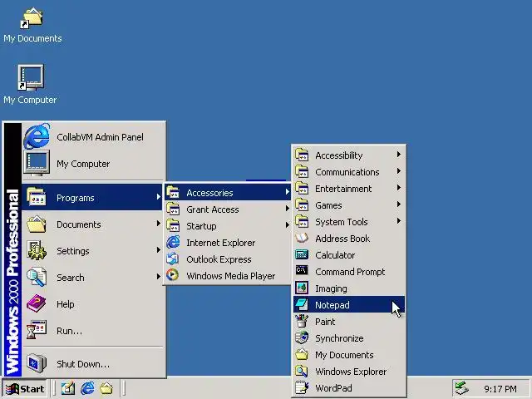The width and height of the screenshot is (532, 399).
Task: Click the 9:17 PM clock
Action: pyautogui.click(x=500, y=389)
